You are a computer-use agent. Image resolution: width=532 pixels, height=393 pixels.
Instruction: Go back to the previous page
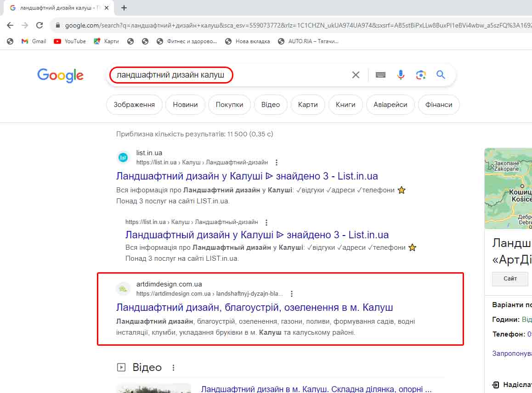pyautogui.click(x=10, y=25)
